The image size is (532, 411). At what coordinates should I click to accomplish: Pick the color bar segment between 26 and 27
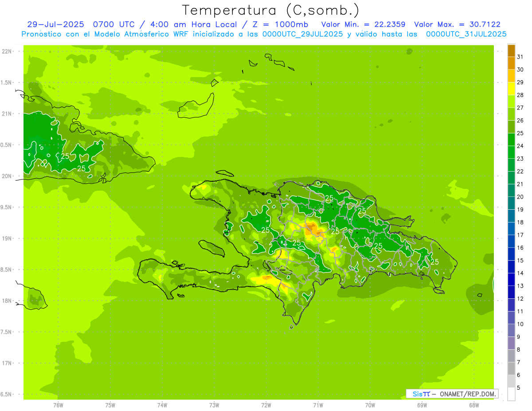(x=511, y=114)
